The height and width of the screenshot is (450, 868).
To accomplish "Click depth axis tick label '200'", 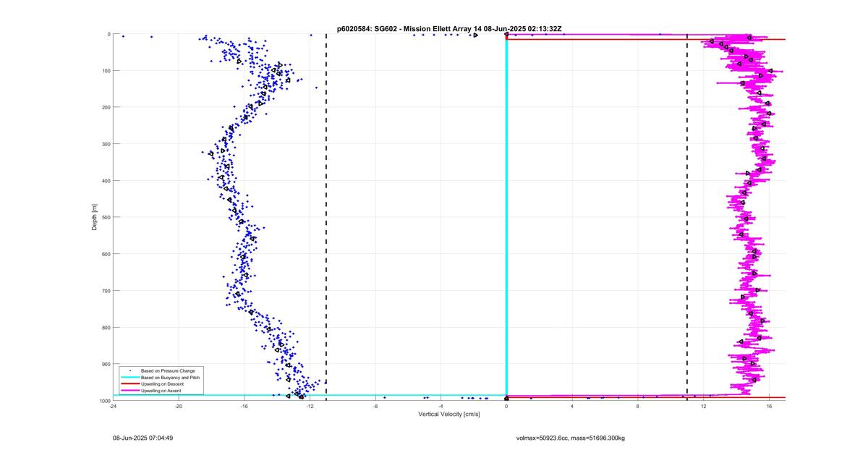I will pos(106,107).
